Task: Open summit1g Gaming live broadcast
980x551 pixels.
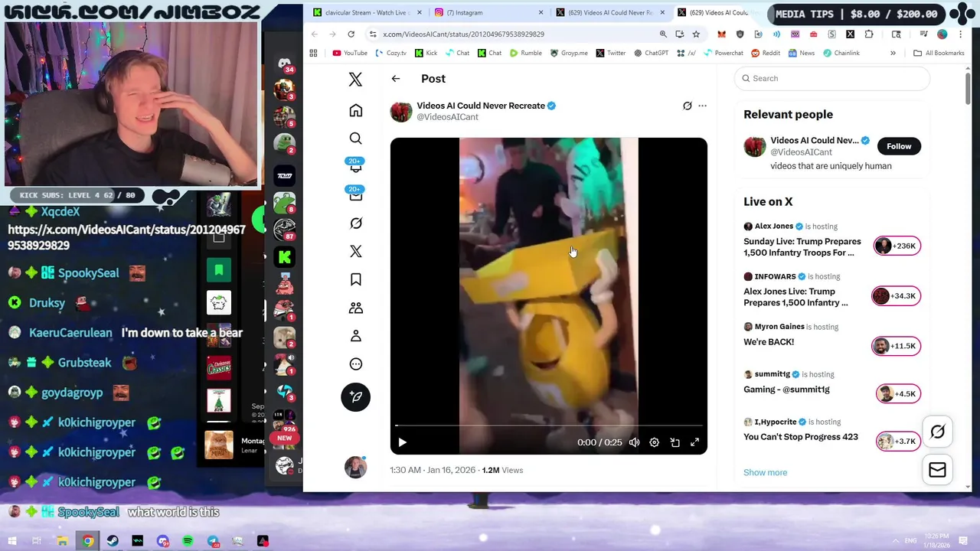Action: [831, 383]
